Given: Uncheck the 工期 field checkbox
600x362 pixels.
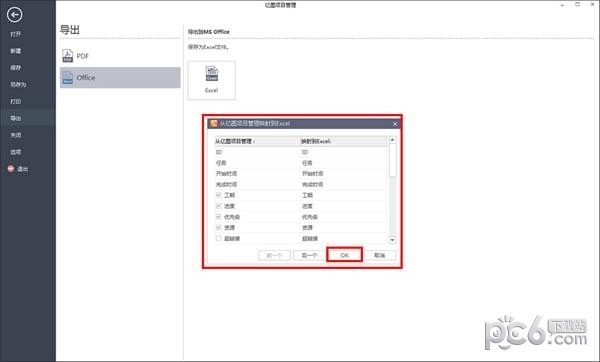Looking at the screenshot, I should coord(218,195).
